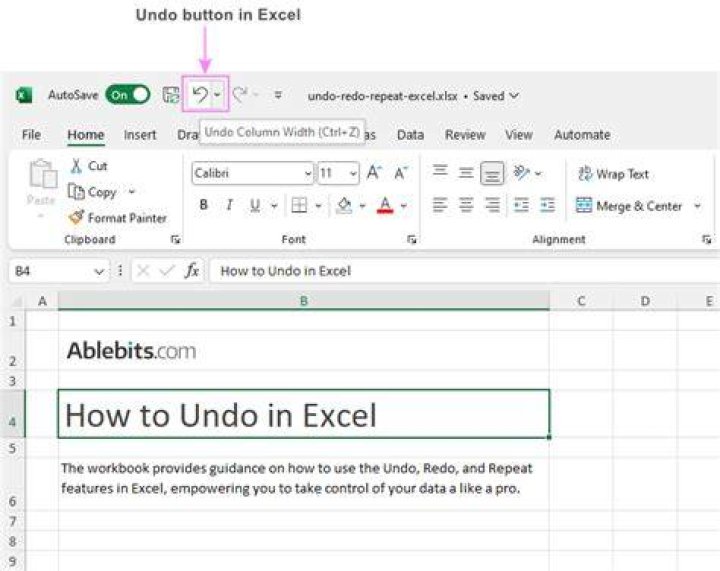Open Customize Quick Access Toolbar menu
Image resolution: width=720 pixels, height=571 pixels.
click(278, 95)
